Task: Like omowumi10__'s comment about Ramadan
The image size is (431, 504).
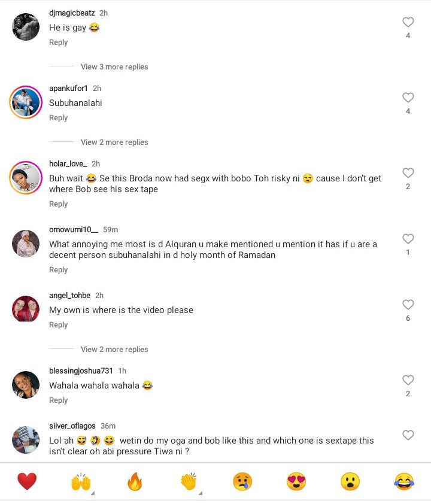Action: tap(408, 239)
